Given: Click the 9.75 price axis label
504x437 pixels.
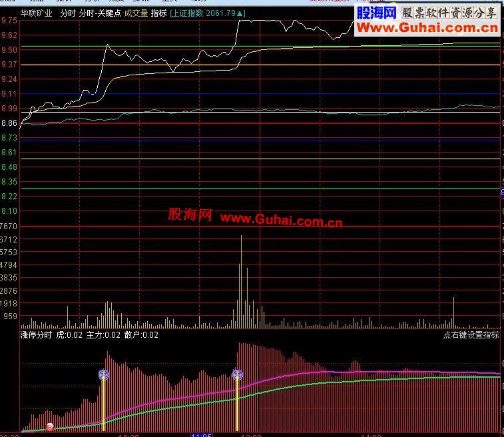Looking at the screenshot, I should click(x=9, y=20).
